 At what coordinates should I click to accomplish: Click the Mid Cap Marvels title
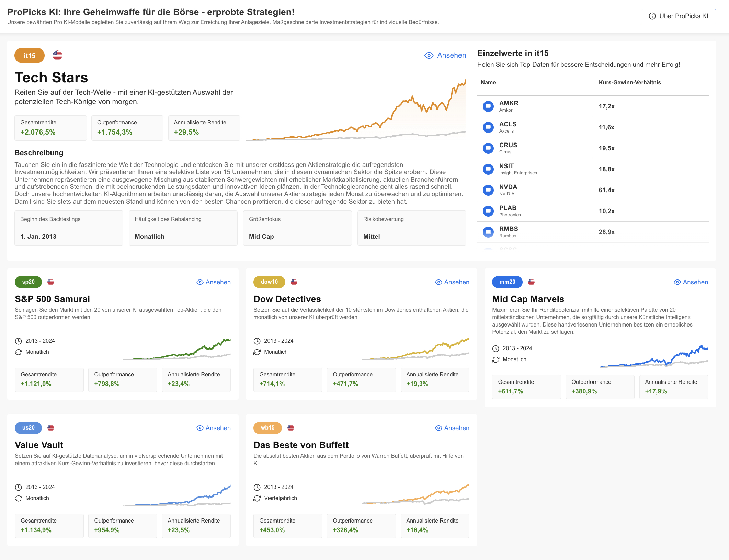point(528,299)
